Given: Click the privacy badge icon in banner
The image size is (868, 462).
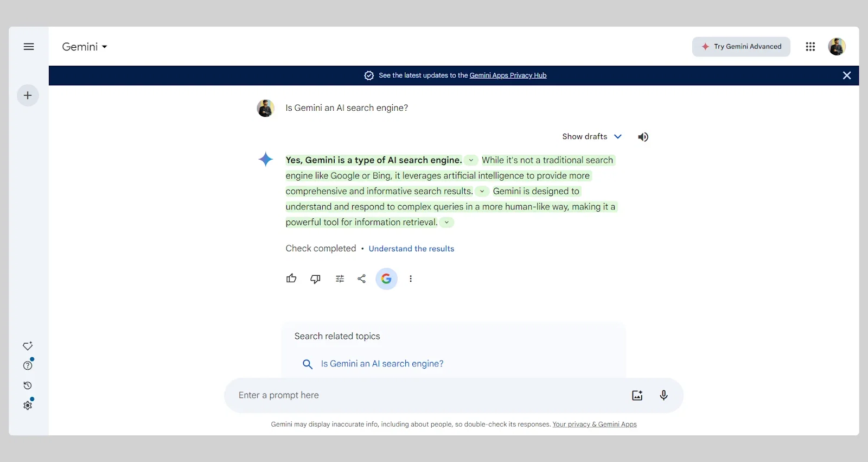Looking at the screenshot, I should (369, 75).
